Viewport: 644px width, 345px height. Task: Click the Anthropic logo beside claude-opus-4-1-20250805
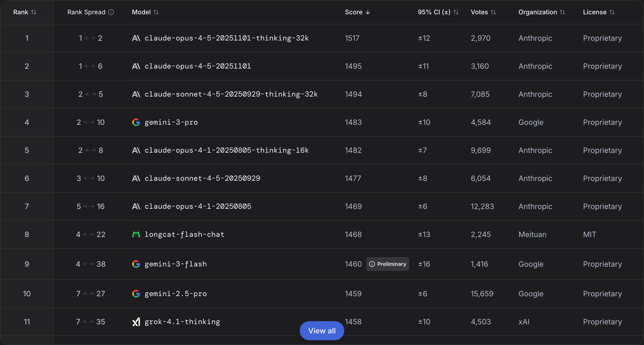[x=136, y=206]
